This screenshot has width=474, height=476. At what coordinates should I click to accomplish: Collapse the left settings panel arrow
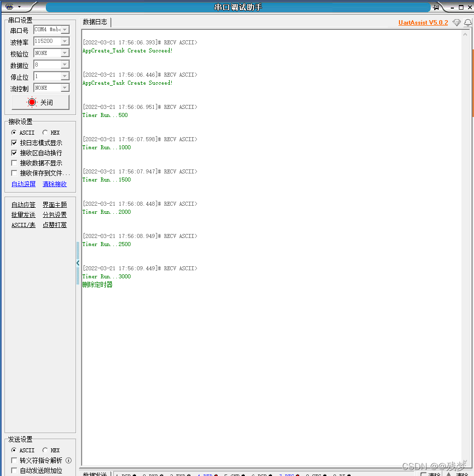click(78, 263)
